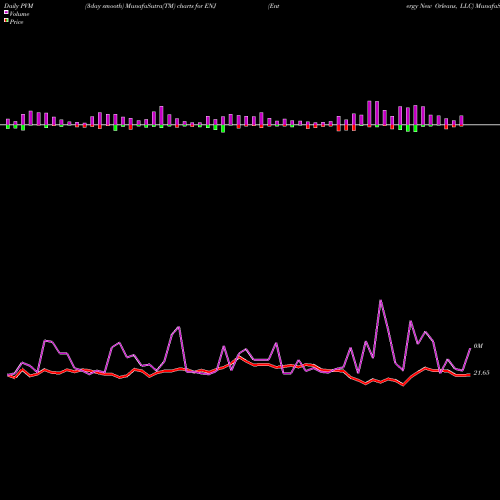This screenshot has width=500, height=500.
Task: Select the Volume legend label
Action: pos(19,14)
